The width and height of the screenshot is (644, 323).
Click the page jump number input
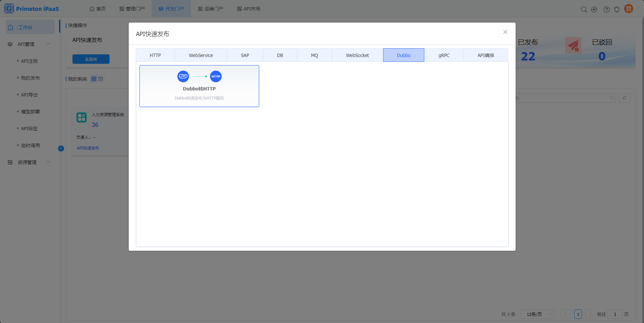point(615,314)
